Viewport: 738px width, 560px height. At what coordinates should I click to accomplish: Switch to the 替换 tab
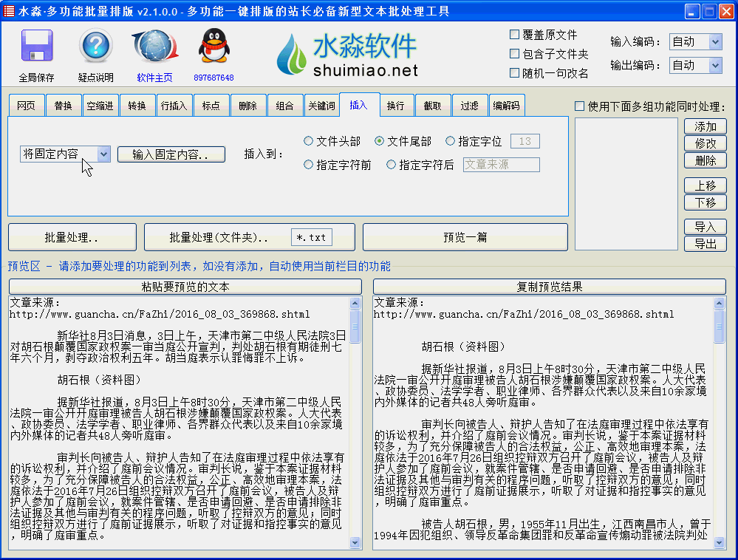(x=64, y=106)
